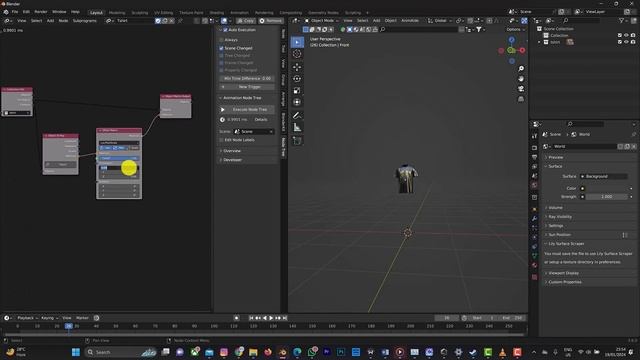Click the Remove button in node editor header
The width and height of the screenshot is (640, 360).
(x=271, y=20)
